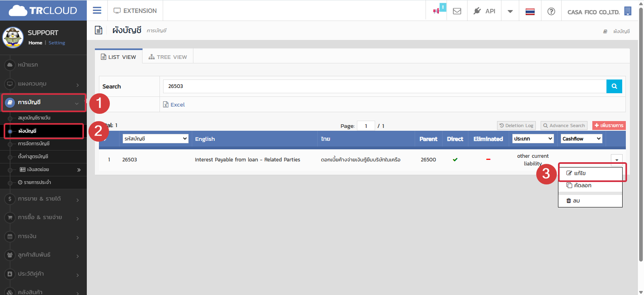The height and width of the screenshot is (295, 644).
Task: Select แก้ไข from the row menu
Action: click(580, 173)
